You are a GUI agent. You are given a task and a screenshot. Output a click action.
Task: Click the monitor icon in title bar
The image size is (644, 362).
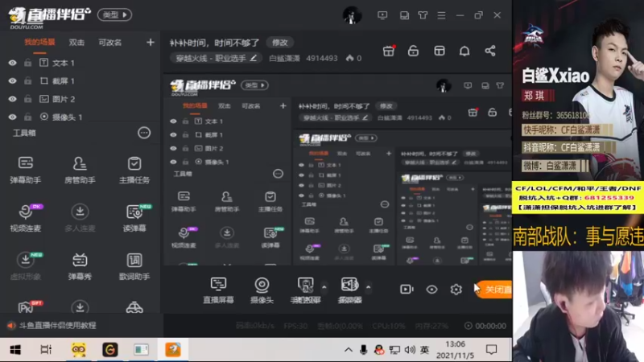[382, 15]
